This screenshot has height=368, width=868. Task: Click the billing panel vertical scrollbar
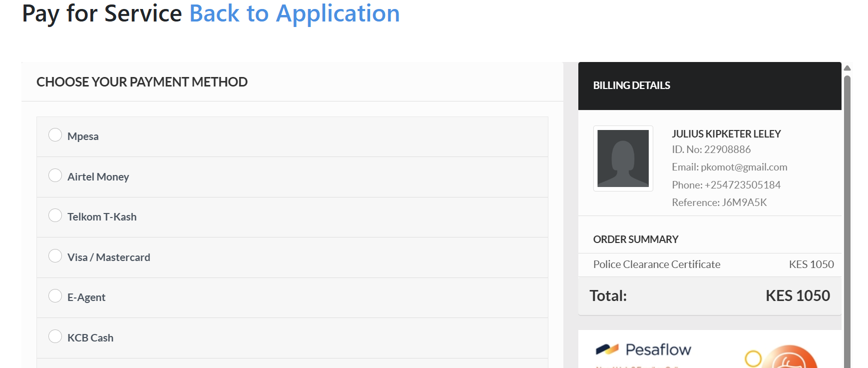[847, 220]
